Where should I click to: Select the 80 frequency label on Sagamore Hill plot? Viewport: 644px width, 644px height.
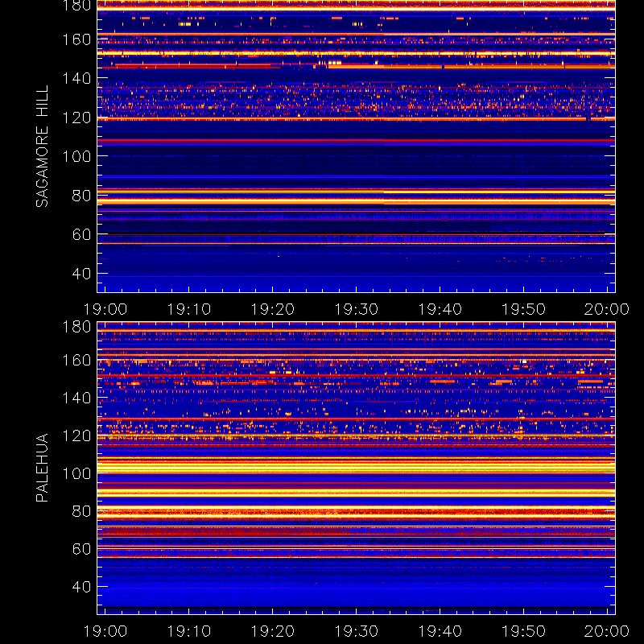pyautogui.click(x=81, y=196)
